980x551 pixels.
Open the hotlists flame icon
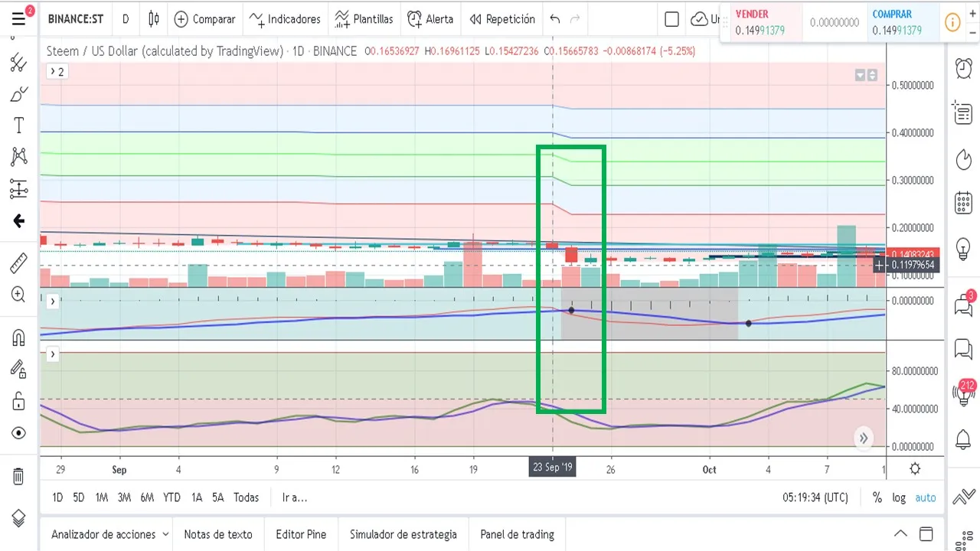(964, 158)
